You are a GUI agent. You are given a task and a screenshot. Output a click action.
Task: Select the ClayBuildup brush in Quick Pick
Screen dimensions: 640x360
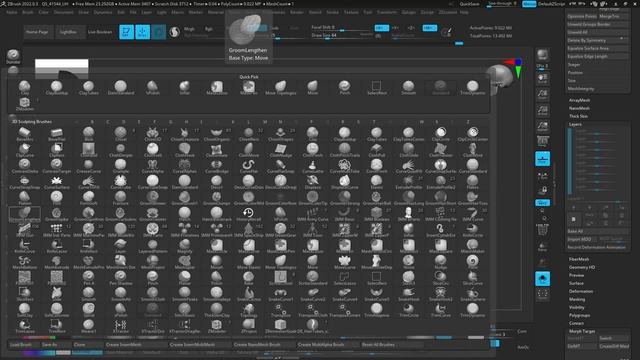(x=56, y=87)
